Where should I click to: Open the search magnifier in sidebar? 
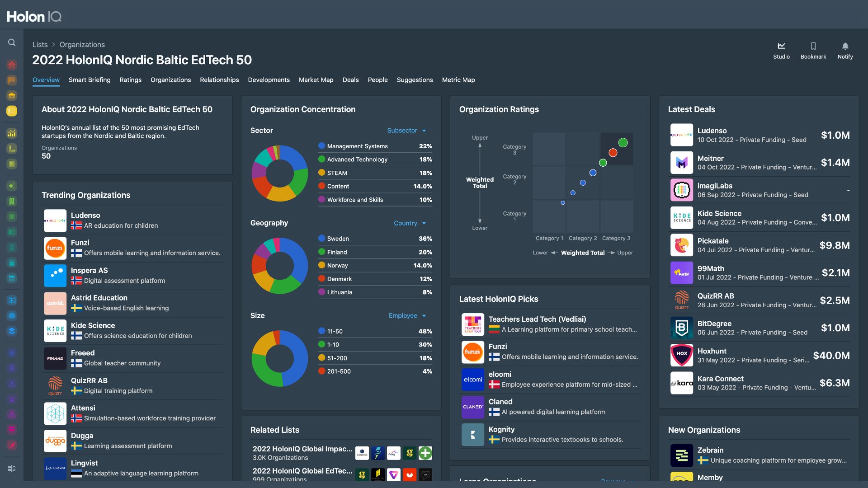12,42
